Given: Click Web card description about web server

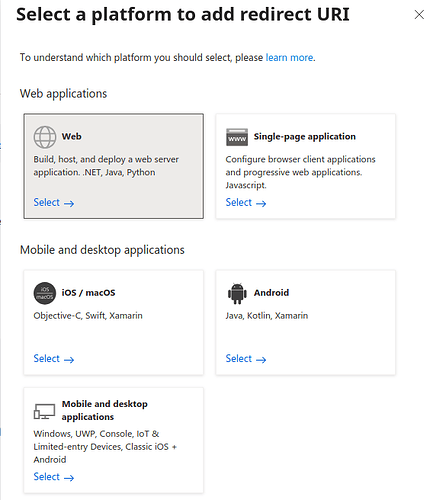Looking at the screenshot, I should pos(106,166).
